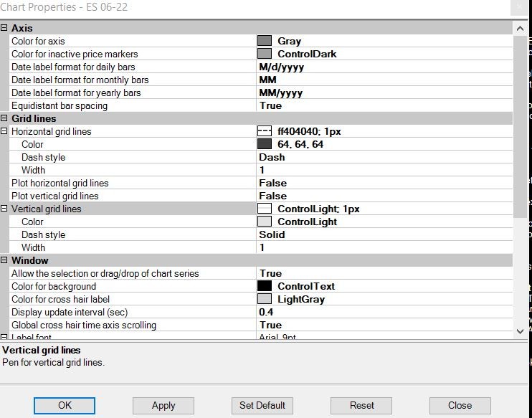Collapse the Grid lines section
The image size is (532, 418).
point(4,118)
